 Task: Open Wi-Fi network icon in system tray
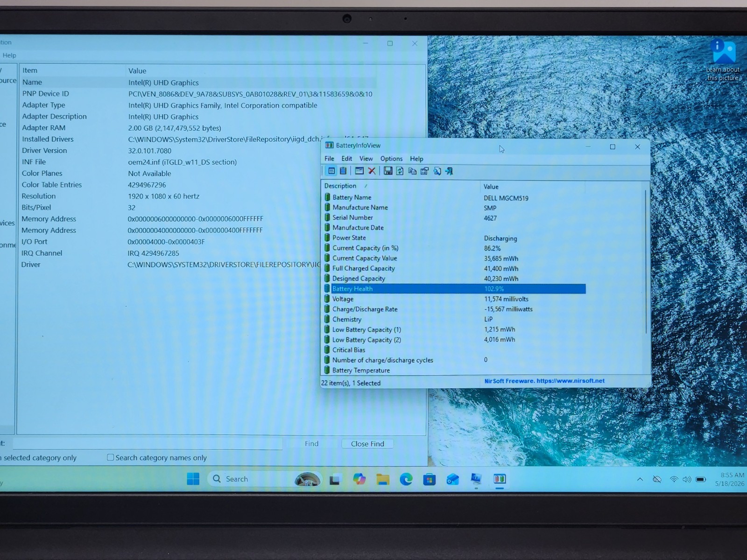(674, 479)
